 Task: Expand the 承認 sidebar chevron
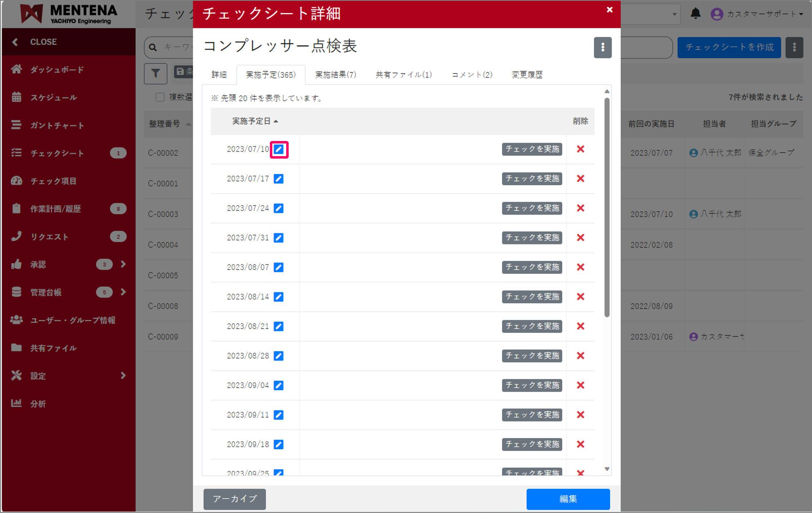[x=123, y=264]
